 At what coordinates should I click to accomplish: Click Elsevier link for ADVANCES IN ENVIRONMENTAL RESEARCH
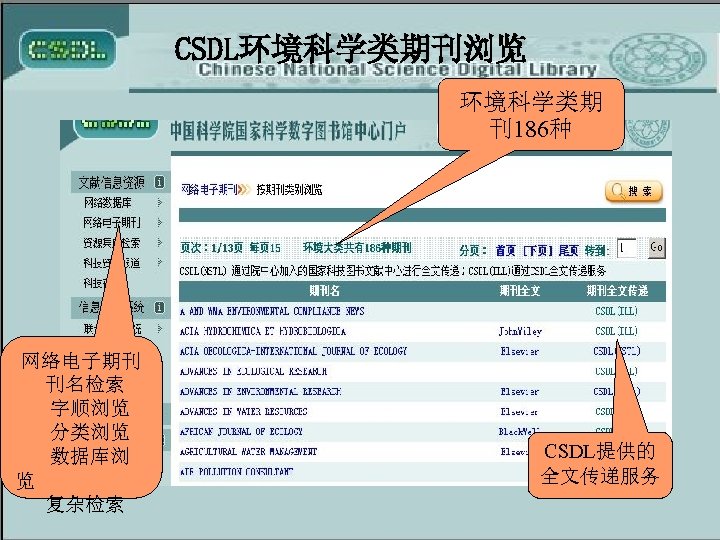(520, 392)
